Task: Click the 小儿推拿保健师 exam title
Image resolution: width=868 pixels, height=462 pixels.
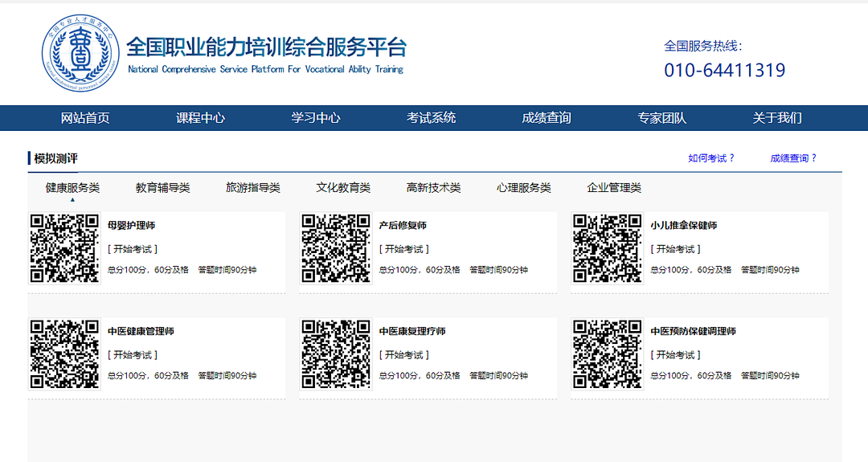Action: pyautogui.click(x=684, y=225)
